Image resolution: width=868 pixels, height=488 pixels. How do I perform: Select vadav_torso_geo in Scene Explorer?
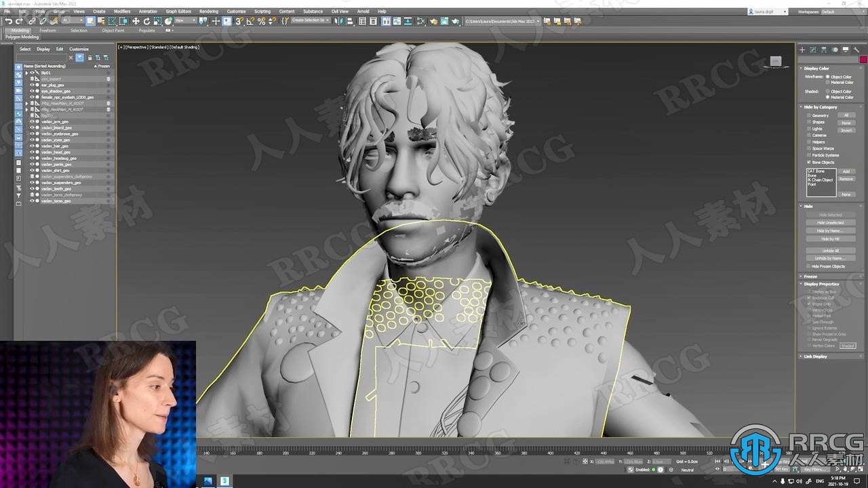56,201
